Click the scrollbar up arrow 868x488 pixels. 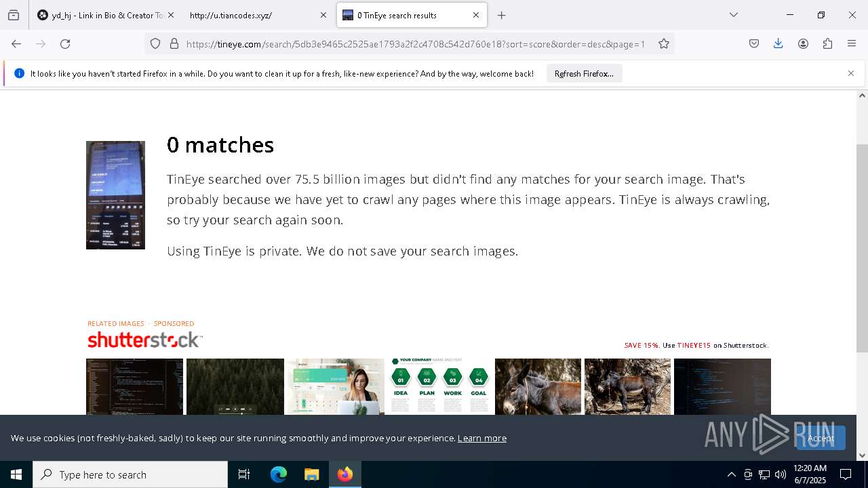point(862,96)
